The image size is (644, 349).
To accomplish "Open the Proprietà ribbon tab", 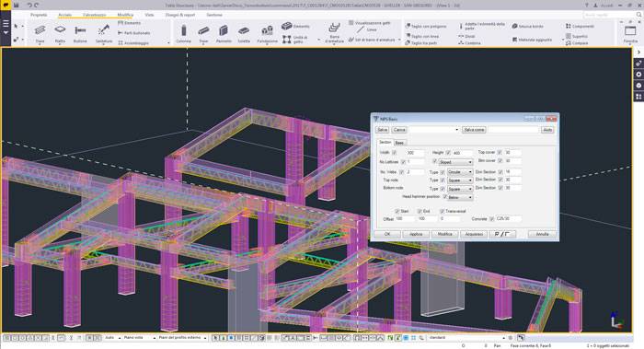I will 39,15.
